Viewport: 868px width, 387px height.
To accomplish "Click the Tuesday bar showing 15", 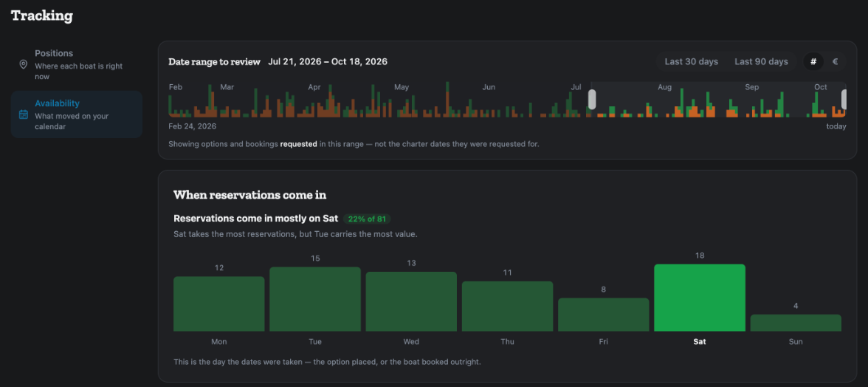I will coord(315,299).
